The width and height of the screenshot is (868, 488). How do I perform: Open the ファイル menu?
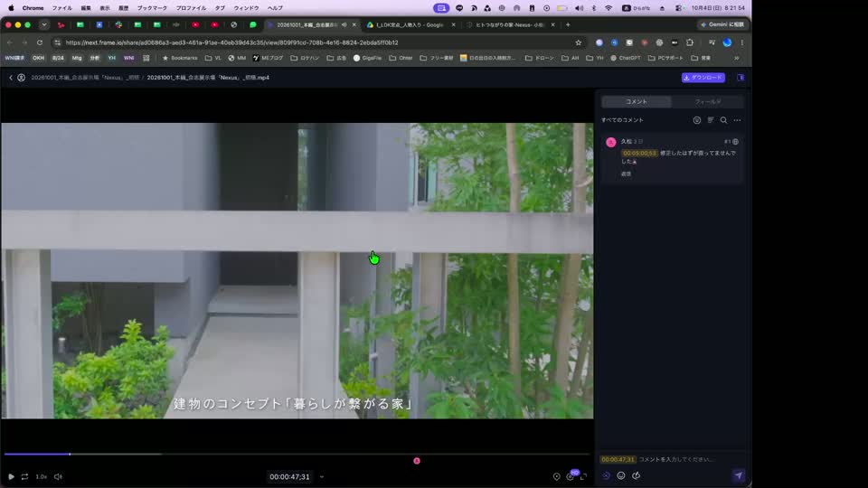[62, 8]
